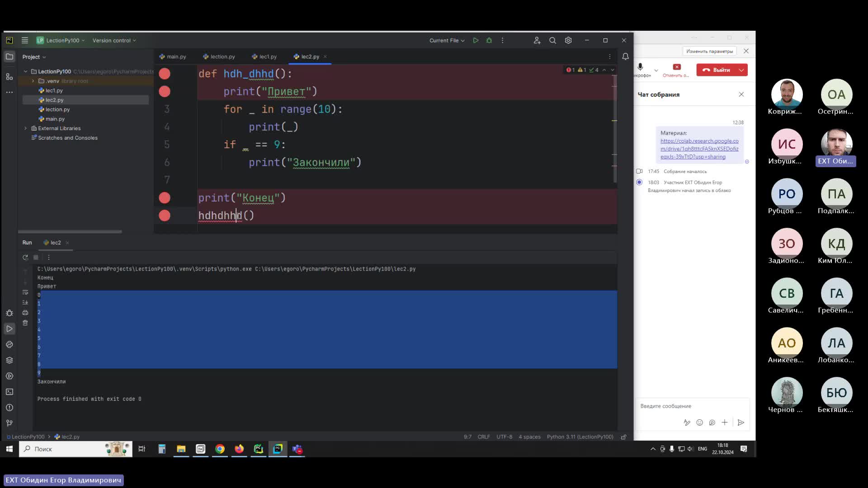Show more tool windows ellipsis
Screen dimensions: 868x488
pos(9,92)
